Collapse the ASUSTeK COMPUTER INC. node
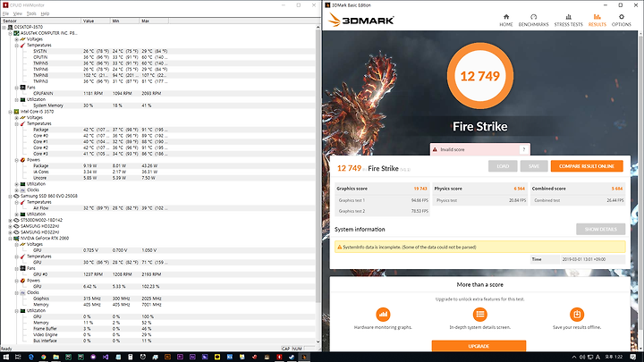 [x=10, y=33]
